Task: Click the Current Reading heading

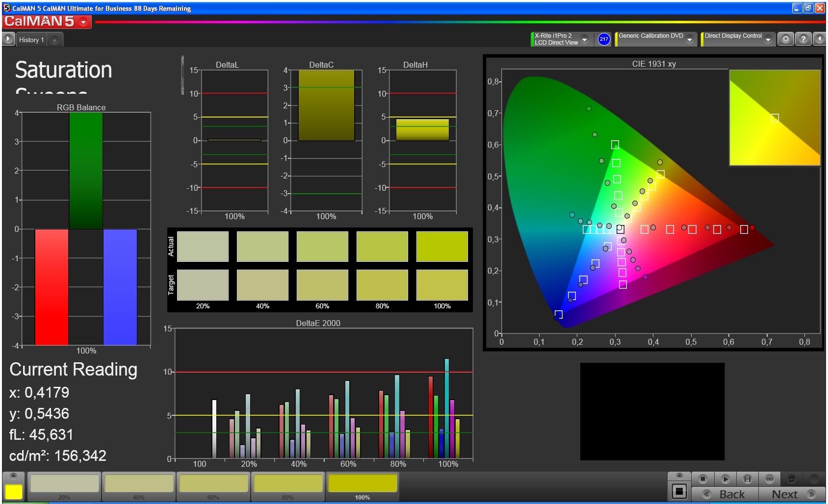Action: point(74,370)
